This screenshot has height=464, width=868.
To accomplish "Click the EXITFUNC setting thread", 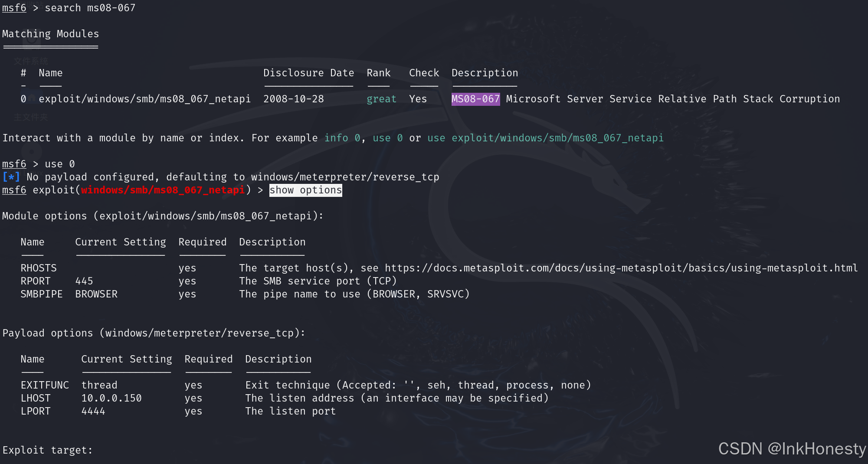I will pyautogui.click(x=99, y=385).
